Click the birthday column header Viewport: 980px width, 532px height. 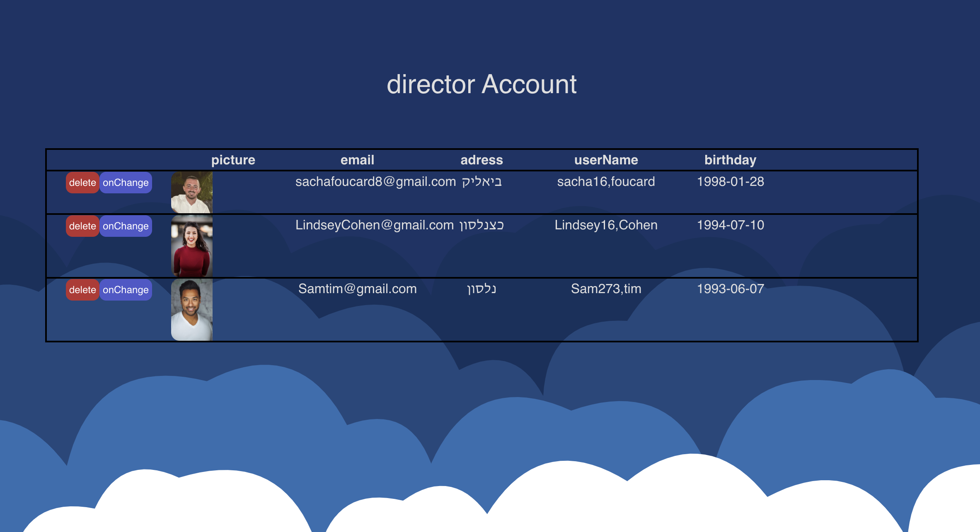click(730, 160)
